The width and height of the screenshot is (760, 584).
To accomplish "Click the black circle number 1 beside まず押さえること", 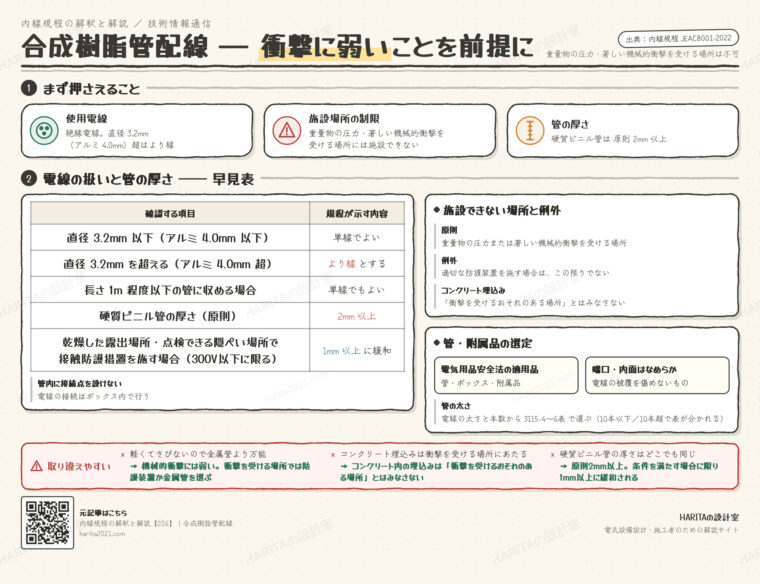I will [29, 88].
